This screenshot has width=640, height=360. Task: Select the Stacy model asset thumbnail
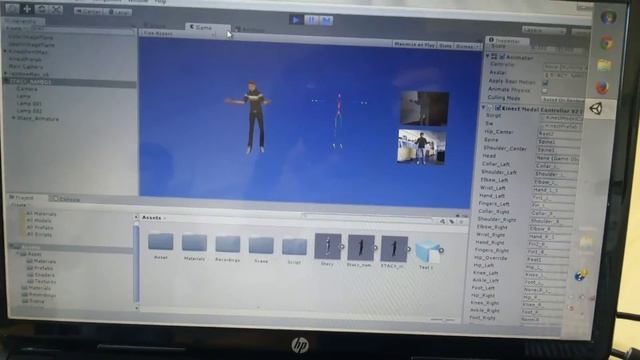[328, 246]
